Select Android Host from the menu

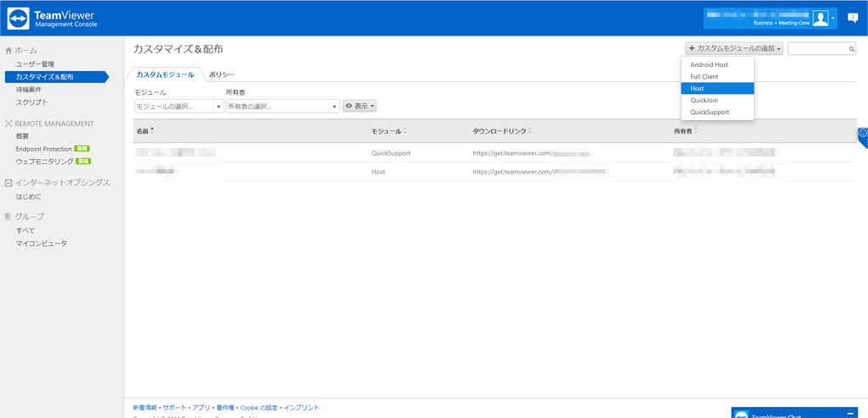pos(717,64)
